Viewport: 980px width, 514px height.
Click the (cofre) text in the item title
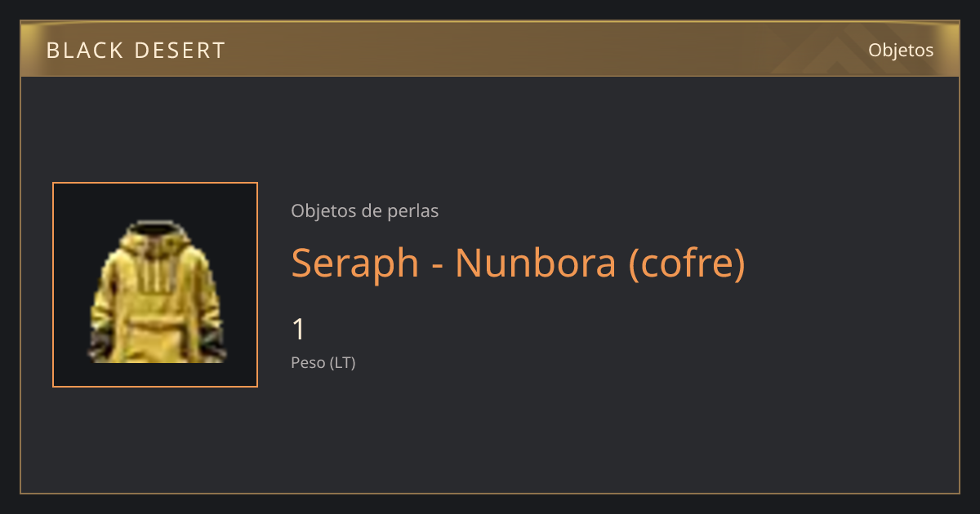click(x=687, y=264)
